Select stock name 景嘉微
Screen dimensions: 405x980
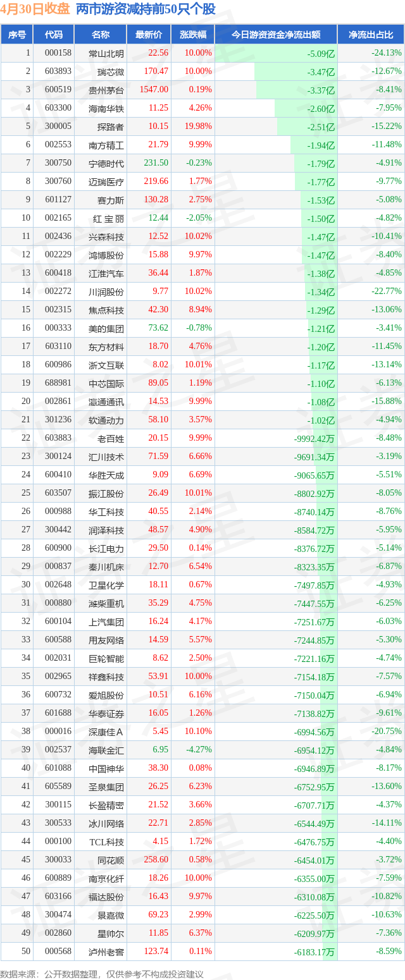pyautogui.click(x=111, y=915)
